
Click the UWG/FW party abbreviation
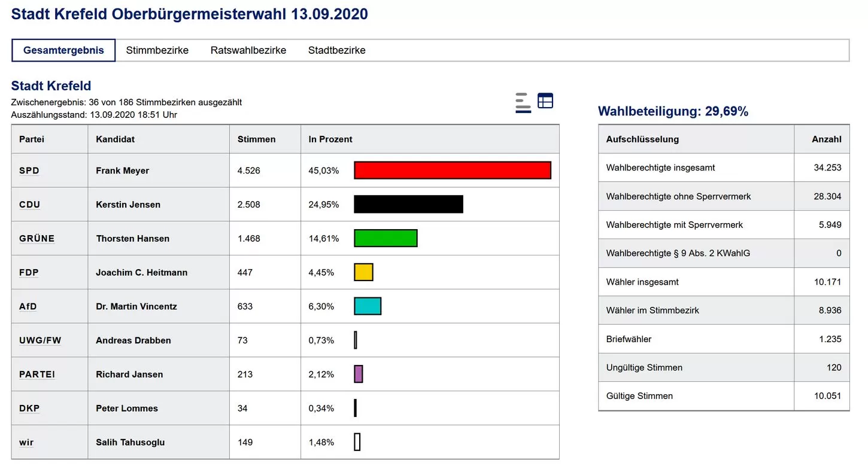pyautogui.click(x=40, y=340)
